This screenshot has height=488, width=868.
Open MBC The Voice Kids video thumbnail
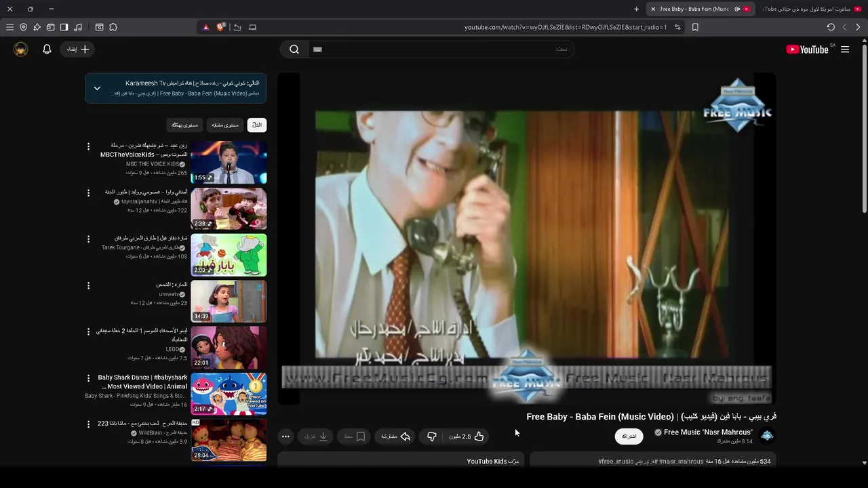pos(229,162)
